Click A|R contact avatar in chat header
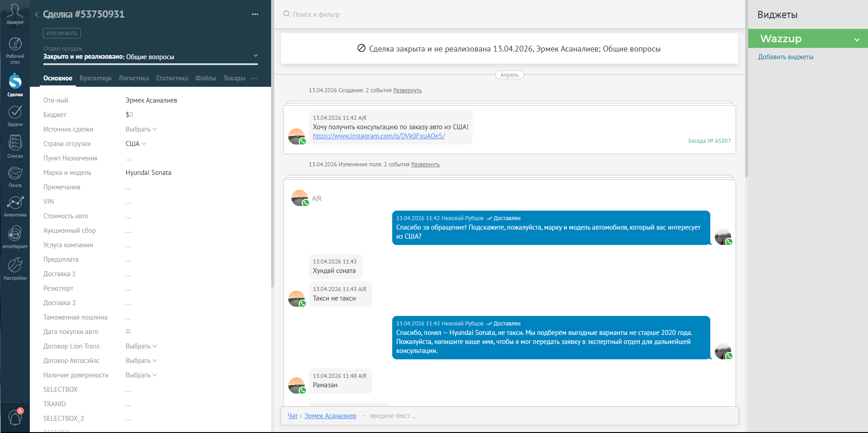This screenshot has width=868, height=433. coord(300,198)
